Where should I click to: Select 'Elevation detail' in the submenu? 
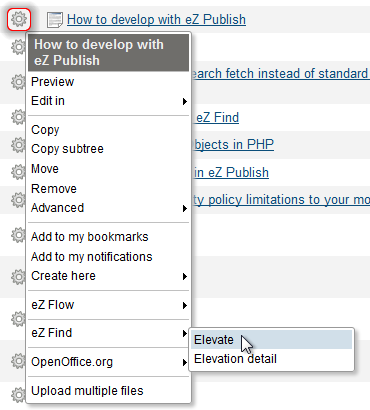coord(271,359)
